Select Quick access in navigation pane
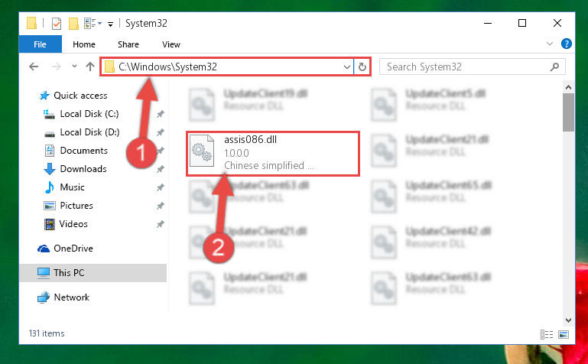588x364 pixels. [x=80, y=96]
